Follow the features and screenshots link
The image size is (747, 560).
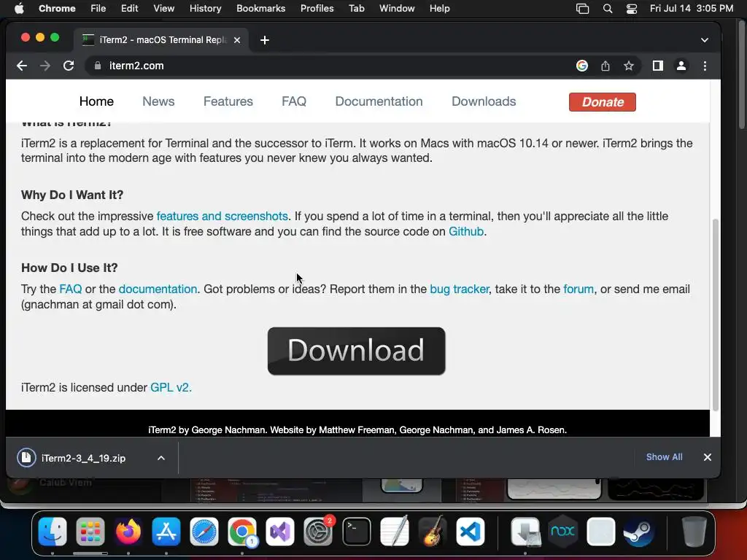[222, 216]
